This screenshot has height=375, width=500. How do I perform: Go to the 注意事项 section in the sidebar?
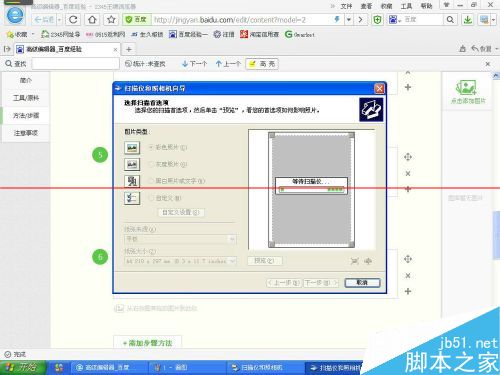26,133
